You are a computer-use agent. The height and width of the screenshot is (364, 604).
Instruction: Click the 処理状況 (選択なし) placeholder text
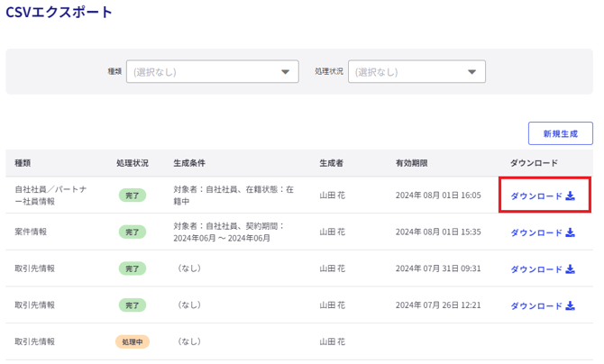[x=377, y=72]
